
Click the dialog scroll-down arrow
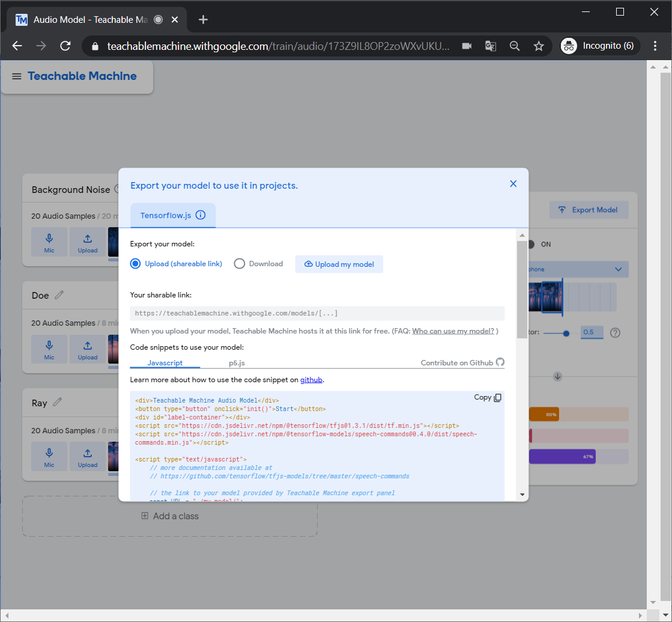tap(522, 495)
